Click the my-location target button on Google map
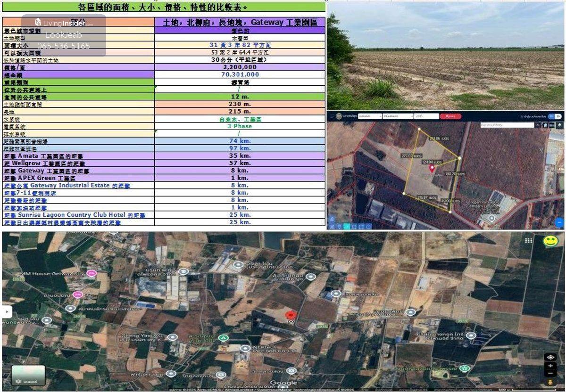 click(x=550, y=358)
